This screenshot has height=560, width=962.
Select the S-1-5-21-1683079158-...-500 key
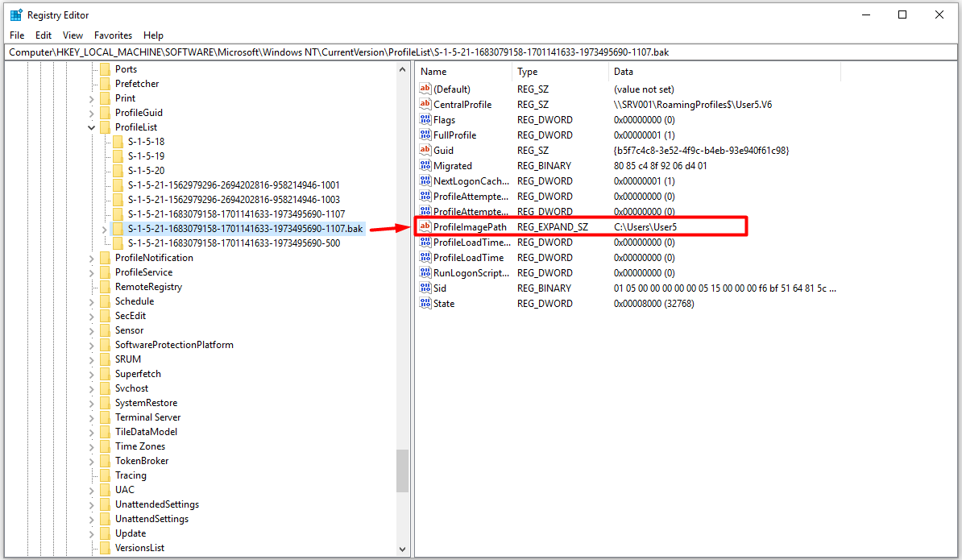(234, 243)
